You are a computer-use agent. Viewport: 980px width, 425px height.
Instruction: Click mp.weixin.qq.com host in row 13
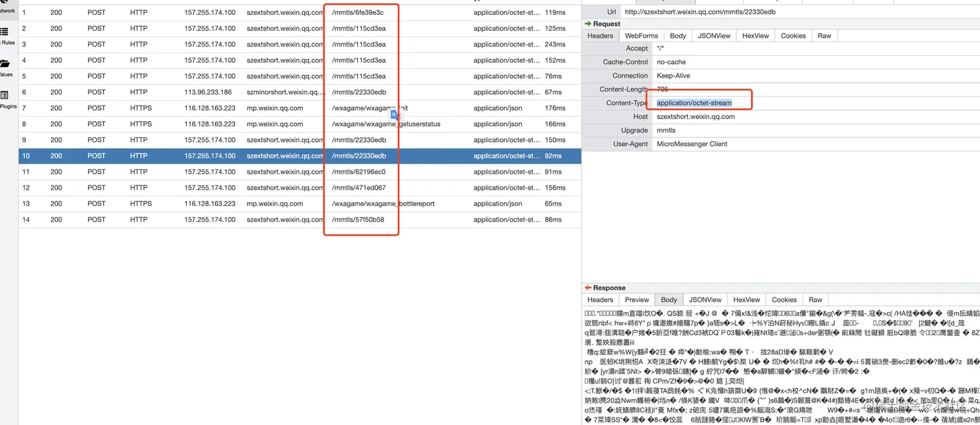[274, 203]
